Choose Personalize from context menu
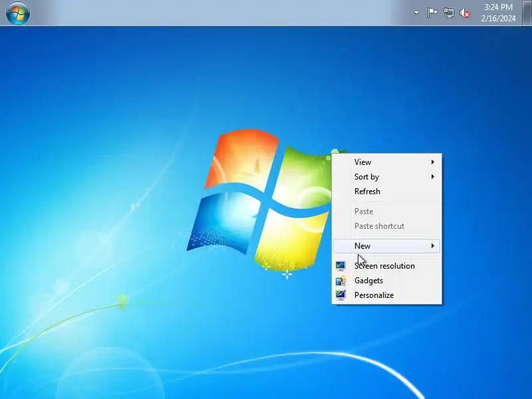This screenshot has width=532, height=399. click(x=387, y=295)
